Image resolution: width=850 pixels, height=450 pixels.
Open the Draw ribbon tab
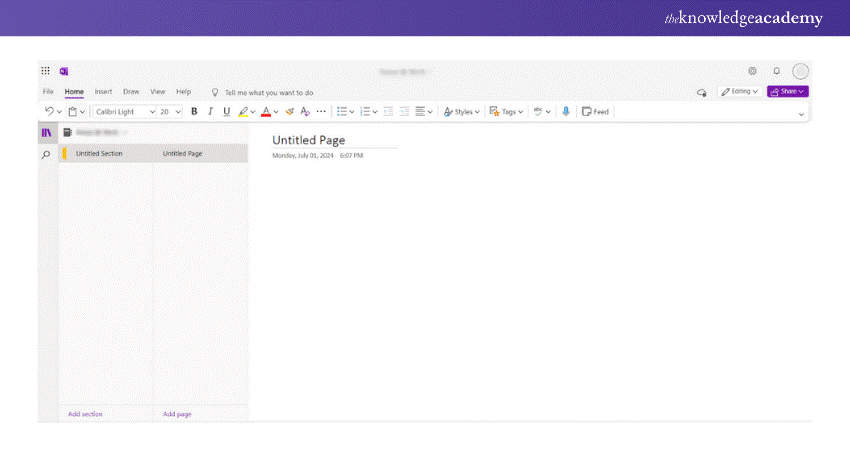[131, 91]
